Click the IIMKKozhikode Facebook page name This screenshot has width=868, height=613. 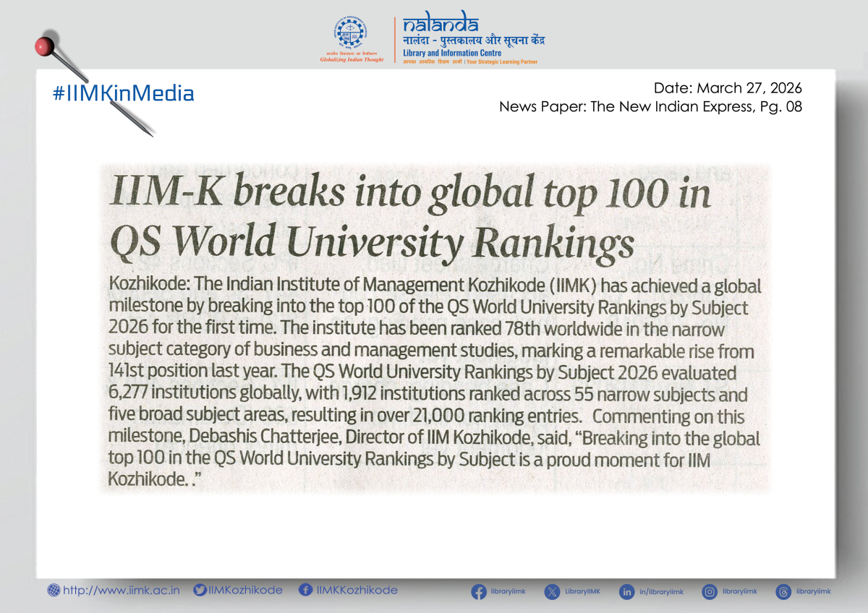357,591
